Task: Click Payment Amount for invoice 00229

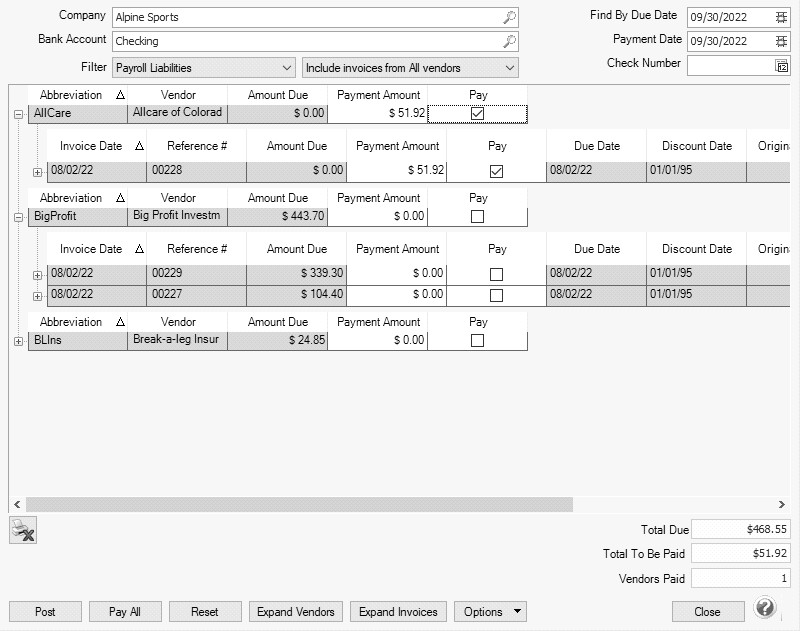Action: pos(396,273)
